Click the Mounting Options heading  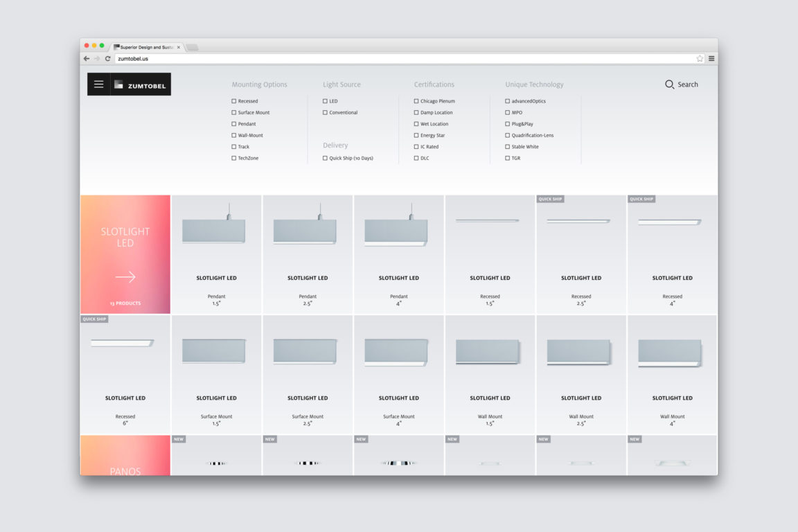click(260, 85)
